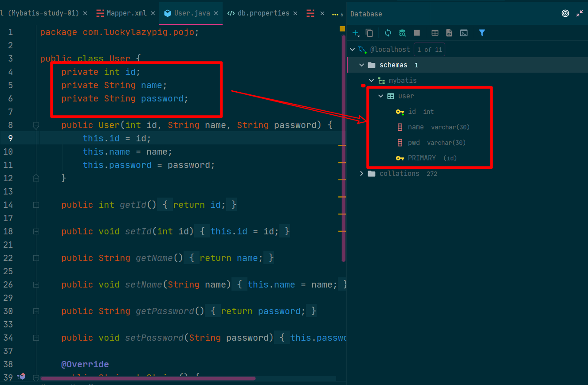Screen dimensions: 588x385
Task: Expand the getId method fold at line 14
Action: pos(36,205)
